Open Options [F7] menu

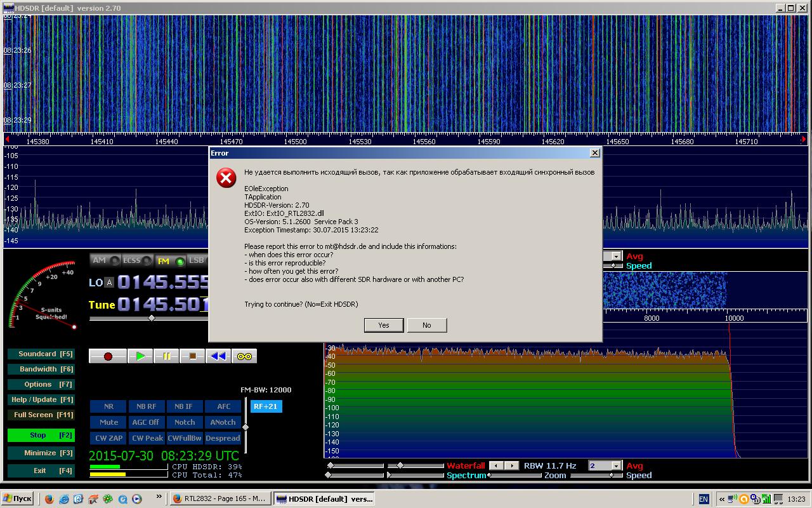point(41,384)
